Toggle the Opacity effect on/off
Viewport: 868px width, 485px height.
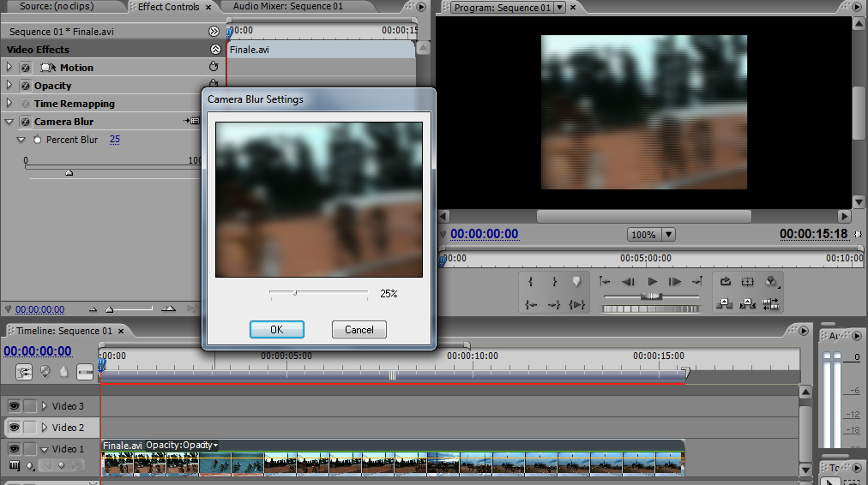pyautogui.click(x=26, y=86)
